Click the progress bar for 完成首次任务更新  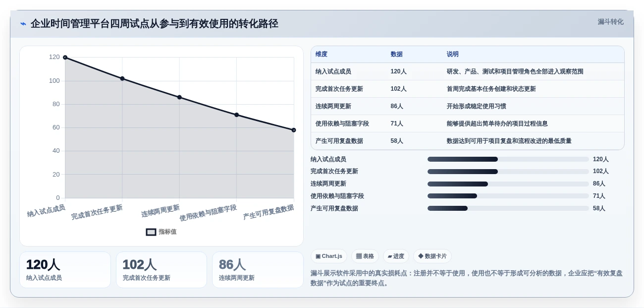click(508, 172)
